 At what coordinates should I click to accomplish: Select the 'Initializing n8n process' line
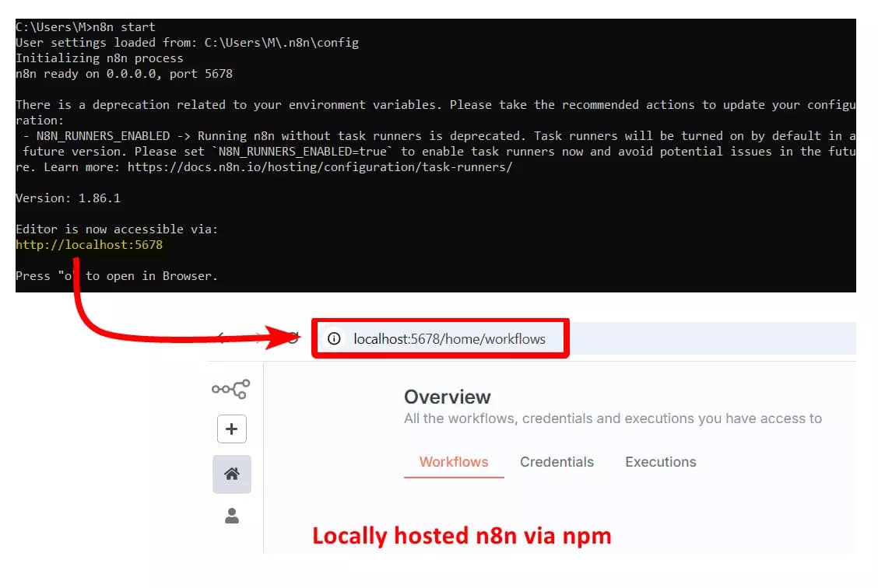(99, 58)
